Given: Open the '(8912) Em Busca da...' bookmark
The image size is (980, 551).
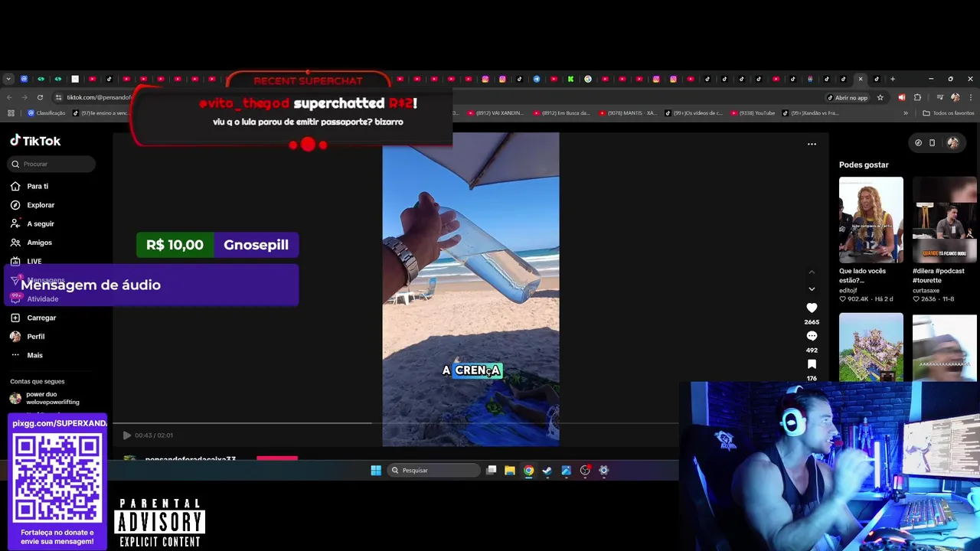Looking at the screenshot, I should (560, 113).
